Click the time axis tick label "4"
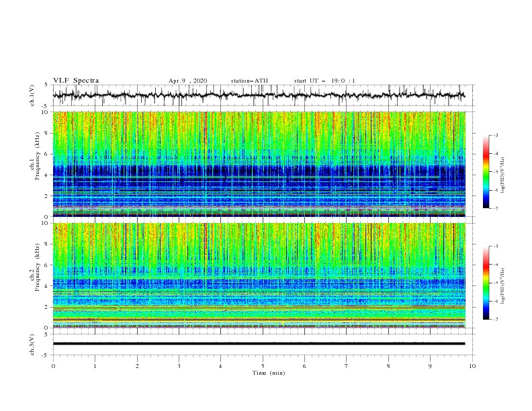This screenshot has width=532, height=411. pos(220,366)
